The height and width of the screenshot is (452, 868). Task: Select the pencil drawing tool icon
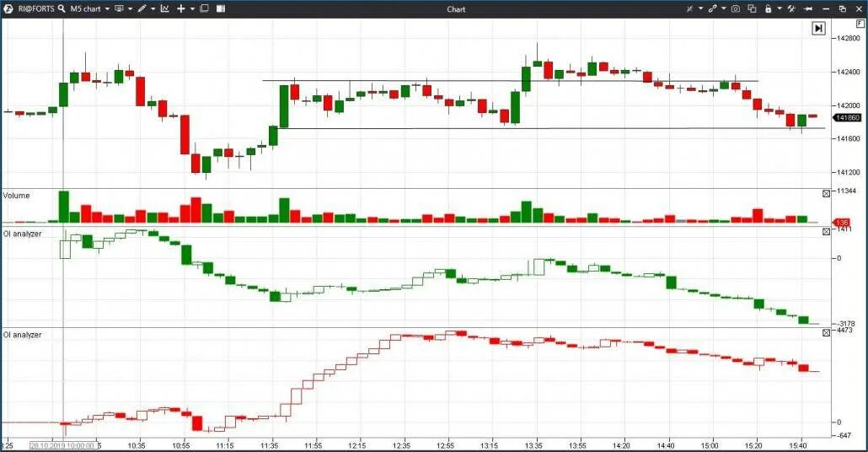tap(142, 9)
